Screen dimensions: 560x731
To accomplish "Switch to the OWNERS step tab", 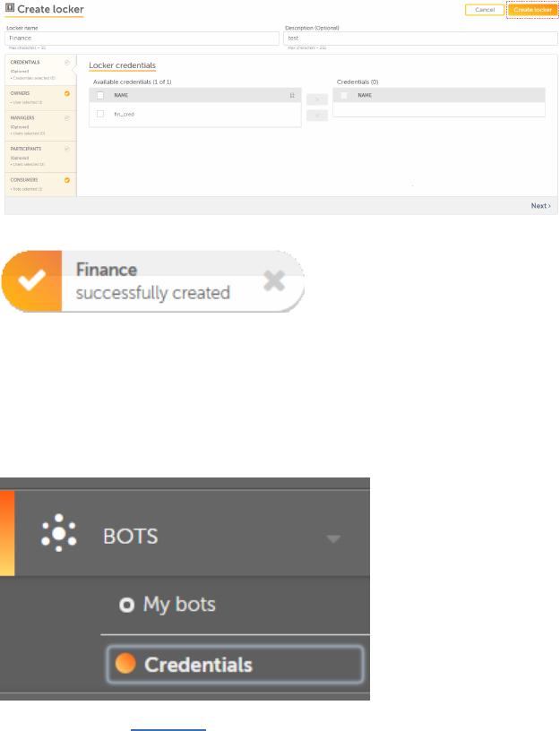I will pyautogui.click(x=40, y=98).
